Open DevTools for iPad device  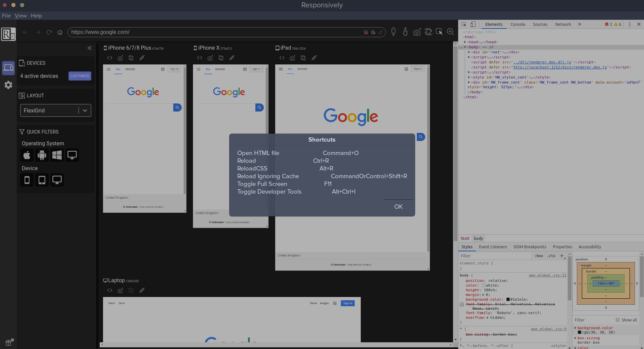[282, 58]
